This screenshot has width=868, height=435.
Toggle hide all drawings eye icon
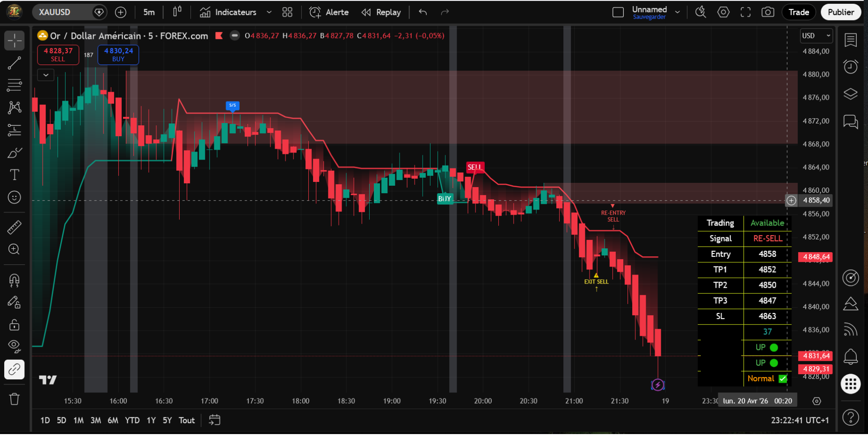click(15, 346)
